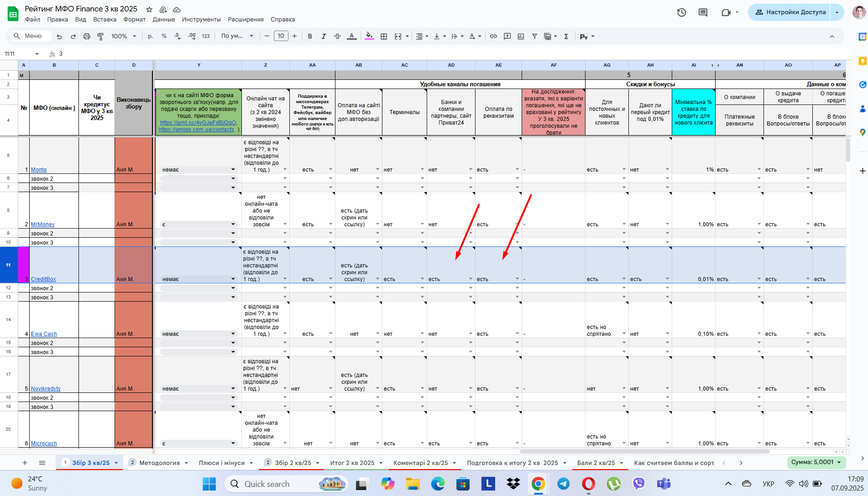Open version history clock icon
This screenshot has width=868, height=496.
click(x=681, y=12)
